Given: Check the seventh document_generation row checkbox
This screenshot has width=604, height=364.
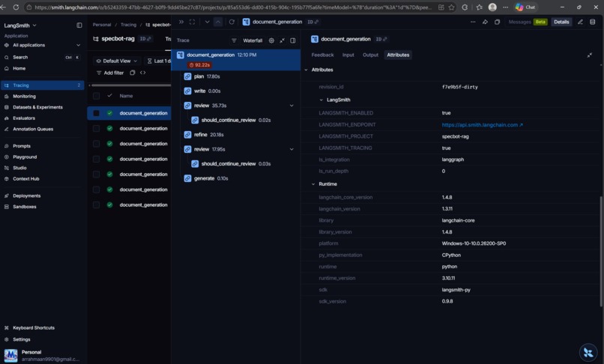Looking at the screenshot, I should (97, 205).
